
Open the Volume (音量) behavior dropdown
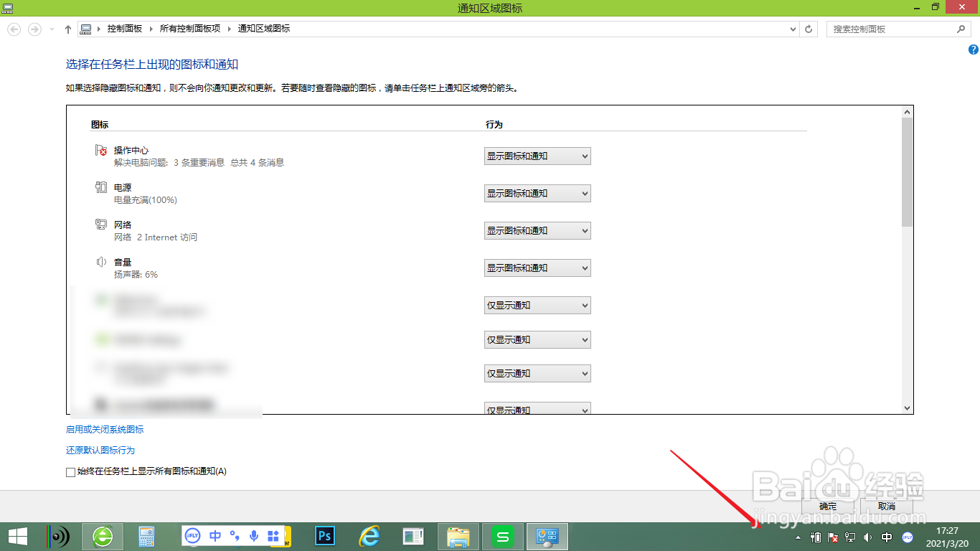click(537, 268)
